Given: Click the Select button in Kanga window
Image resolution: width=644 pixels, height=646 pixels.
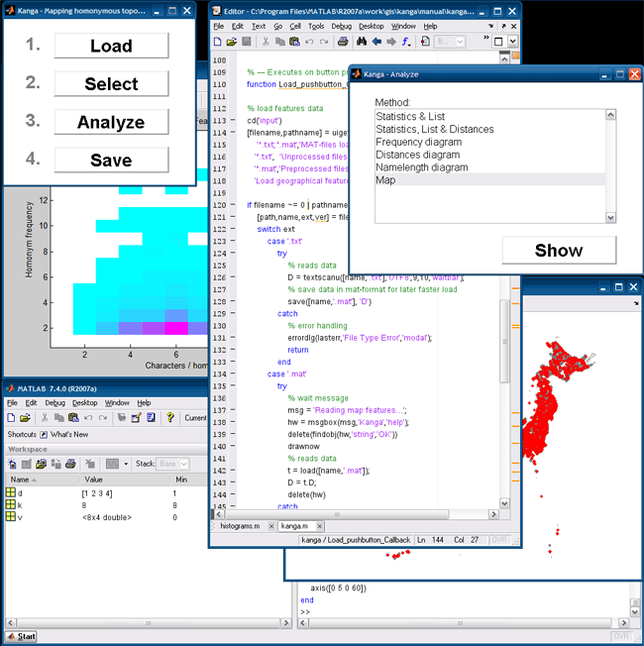Looking at the screenshot, I should coord(111,84).
